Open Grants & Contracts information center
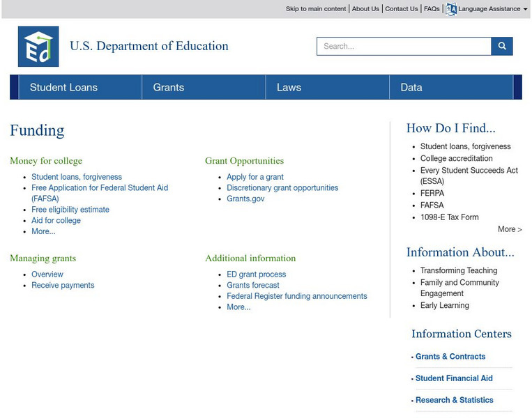This screenshot has width=532, height=418. 450,357
